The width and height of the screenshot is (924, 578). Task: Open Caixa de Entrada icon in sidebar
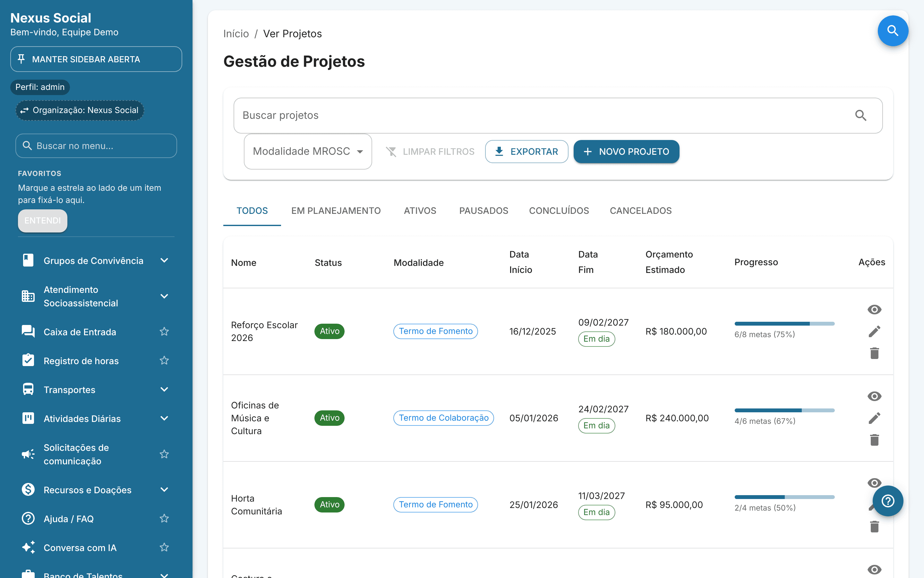click(x=28, y=331)
